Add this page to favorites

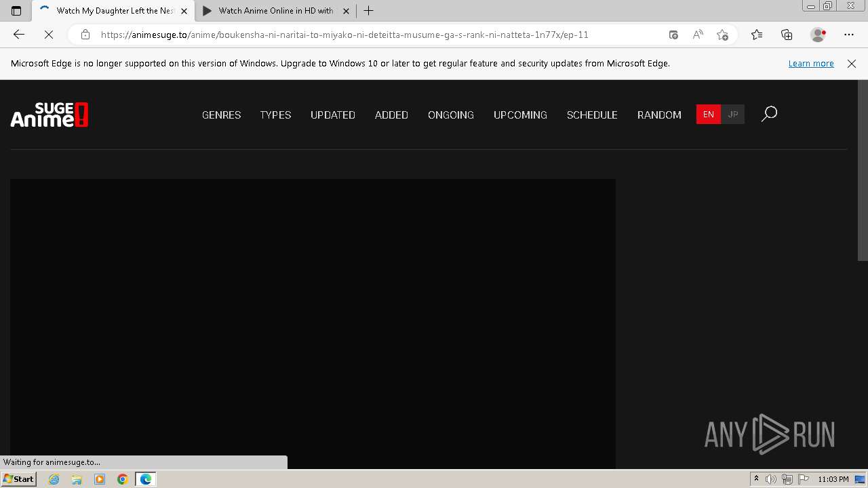click(x=722, y=35)
